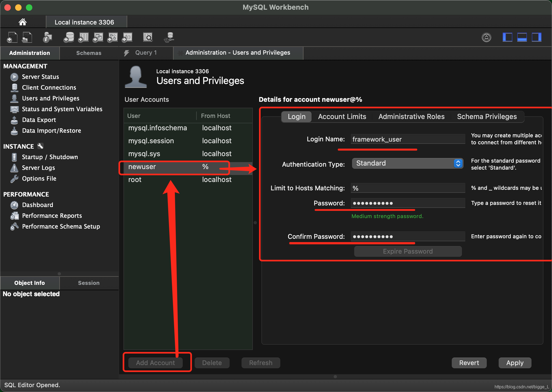Sort by the From Host column header
Viewport: 552px width, 392px height.
[x=225, y=116]
